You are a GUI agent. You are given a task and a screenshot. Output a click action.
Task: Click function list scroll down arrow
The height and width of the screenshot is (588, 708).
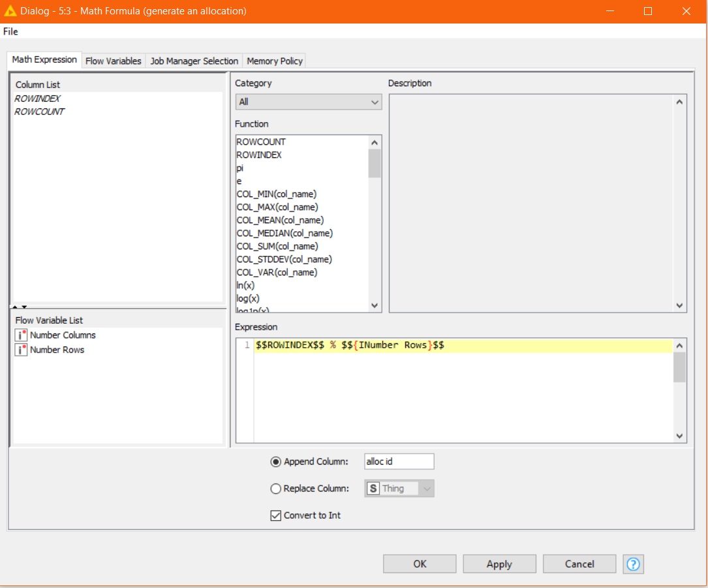(375, 305)
